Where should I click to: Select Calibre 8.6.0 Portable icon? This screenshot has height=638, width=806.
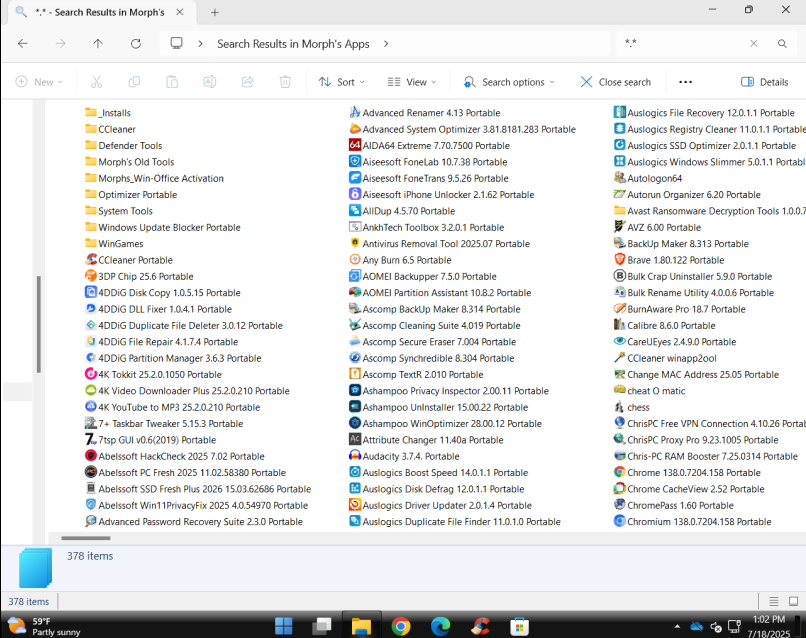point(619,325)
